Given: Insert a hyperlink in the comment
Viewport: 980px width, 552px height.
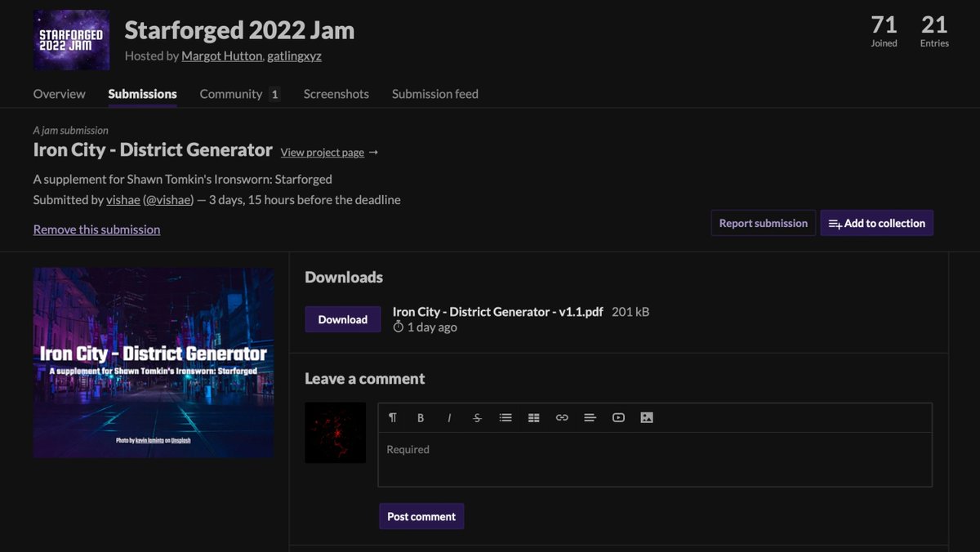Looking at the screenshot, I should 562,417.
